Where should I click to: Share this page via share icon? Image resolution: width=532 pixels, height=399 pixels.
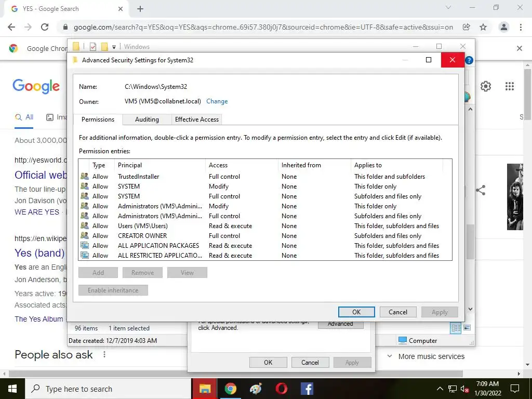click(467, 27)
